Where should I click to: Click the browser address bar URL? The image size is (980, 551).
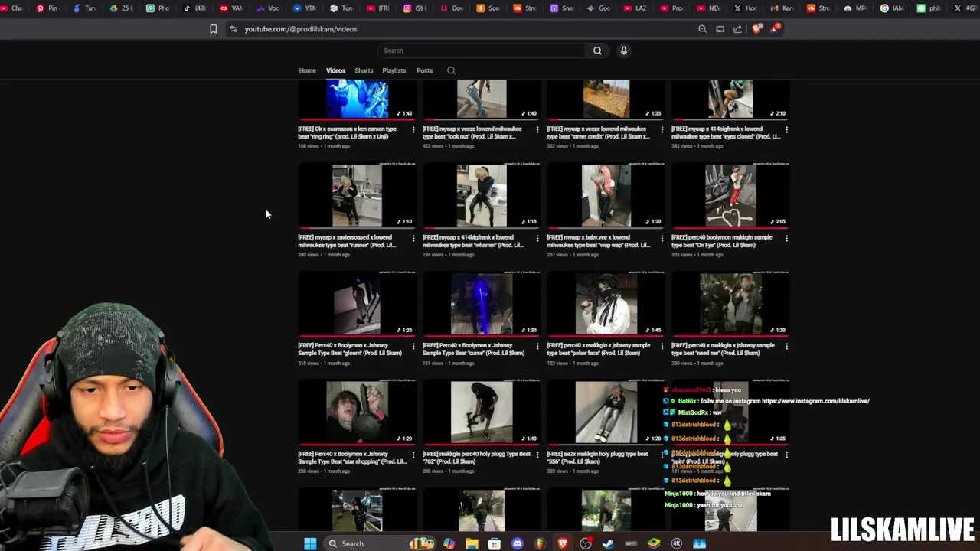[301, 29]
